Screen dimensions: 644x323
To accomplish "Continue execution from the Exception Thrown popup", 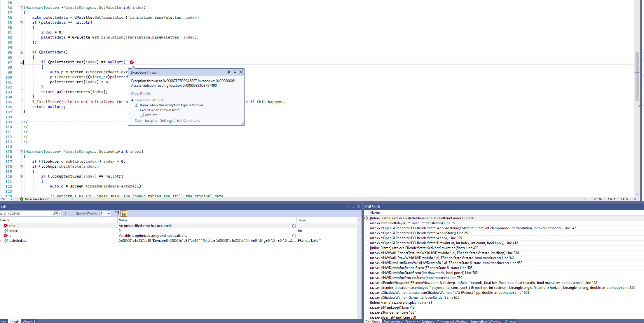I will pyautogui.click(x=229, y=72).
